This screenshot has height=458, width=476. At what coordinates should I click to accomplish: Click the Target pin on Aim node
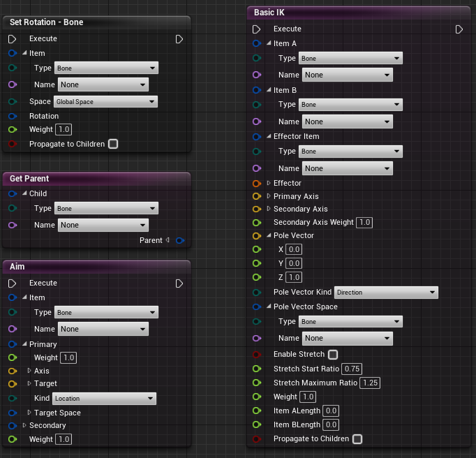(x=12, y=384)
